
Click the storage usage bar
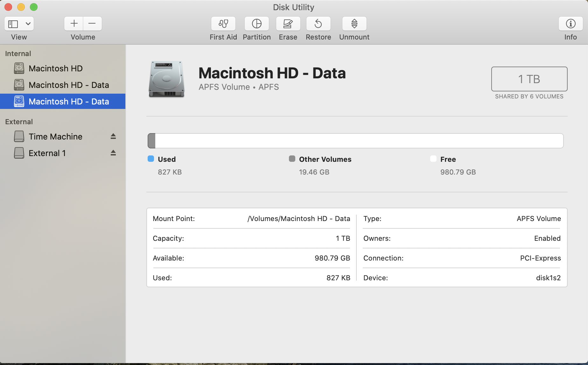(355, 141)
